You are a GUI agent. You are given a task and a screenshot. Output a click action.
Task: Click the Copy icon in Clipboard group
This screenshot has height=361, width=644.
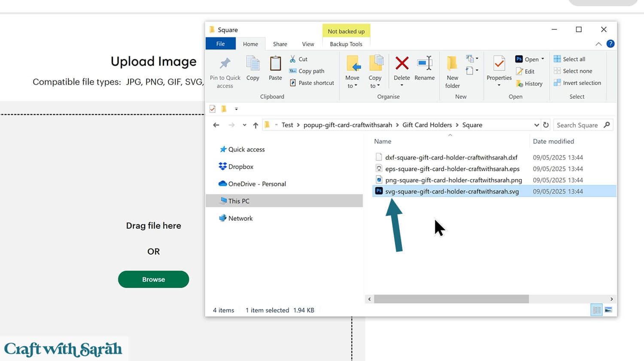(x=252, y=64)
